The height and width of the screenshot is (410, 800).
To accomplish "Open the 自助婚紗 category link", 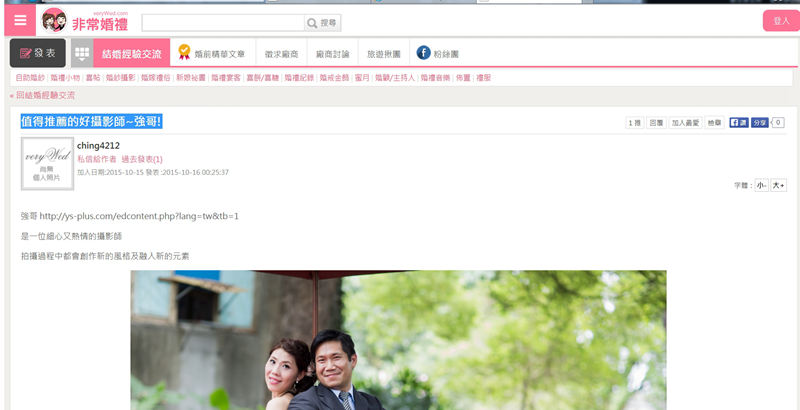I will (x=30, y=78).
